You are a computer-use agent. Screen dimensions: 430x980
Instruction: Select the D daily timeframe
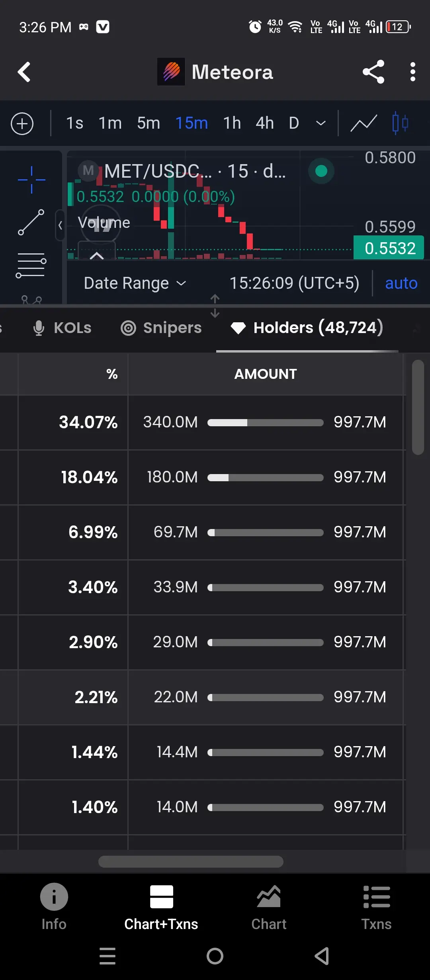point(294,123)
